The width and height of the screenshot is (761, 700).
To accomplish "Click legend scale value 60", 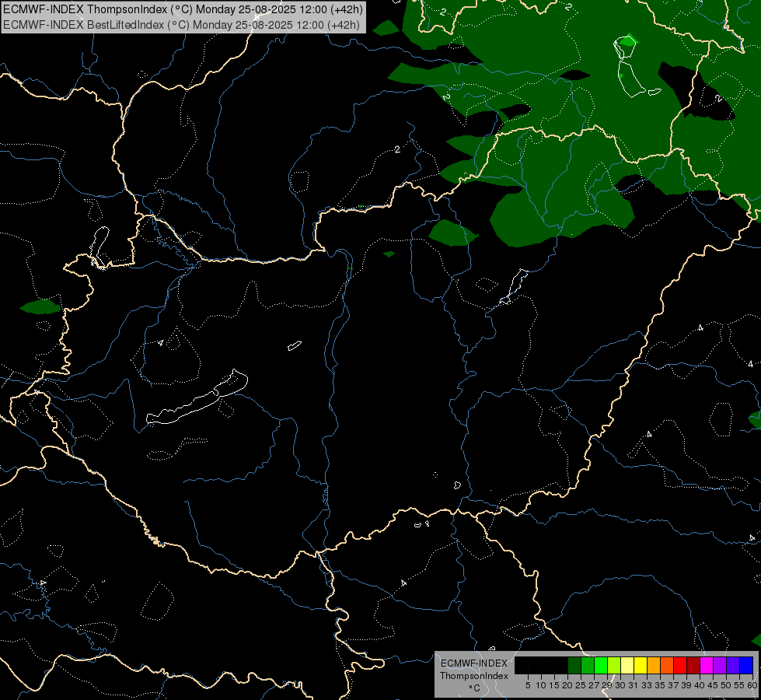I will (x=752, y=685).
